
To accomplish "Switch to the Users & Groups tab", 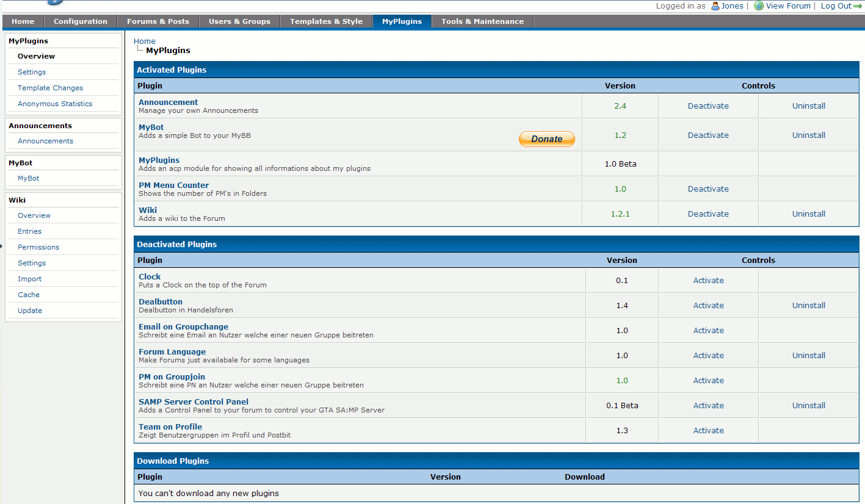I will tap(239, 21).
